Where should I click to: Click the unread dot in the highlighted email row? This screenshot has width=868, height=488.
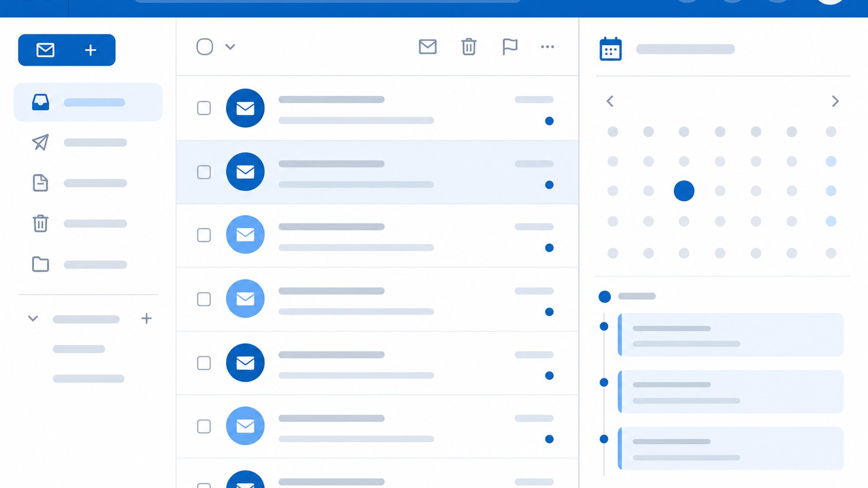pos(549,185)
